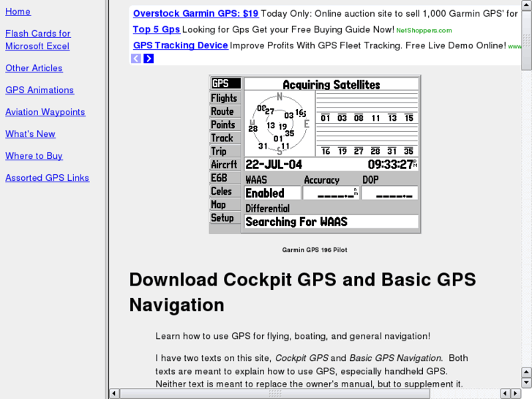Click vertical scrollbar bottom down arrow
This screenshot has height=399, width=532.
(x=526, y=383)
